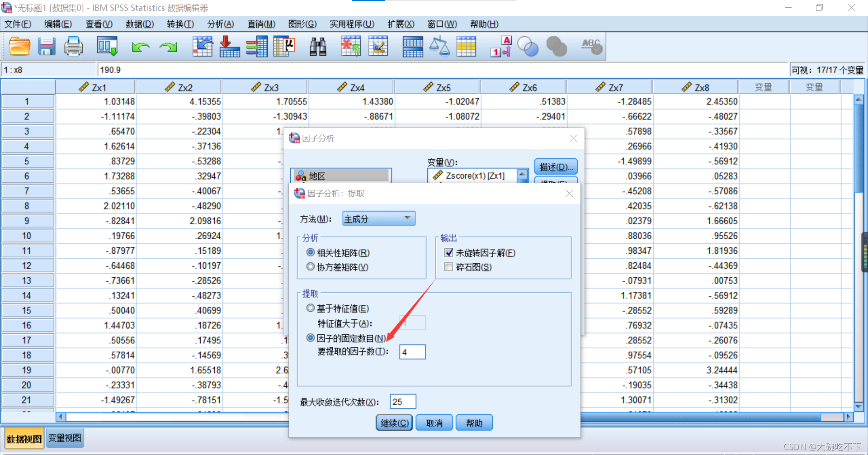Select 地区 in the variable list
The width and height of the screenshot is (868, 455).
[341, 176]
